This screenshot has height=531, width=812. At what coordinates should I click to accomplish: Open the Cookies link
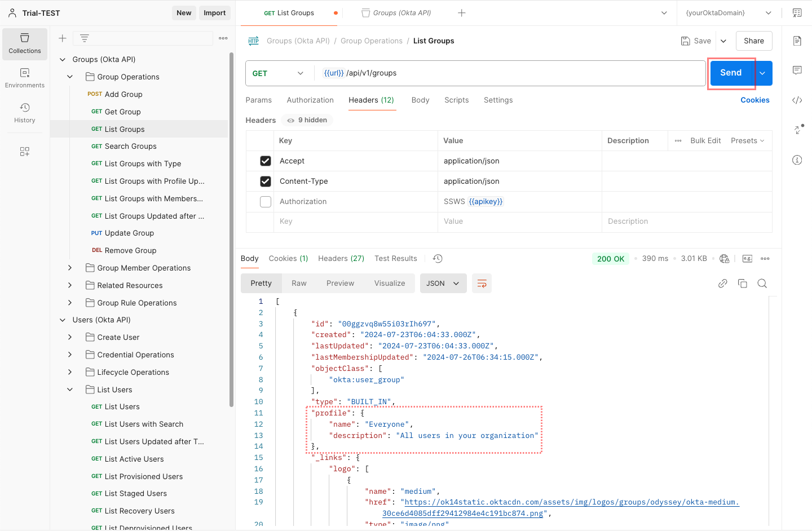tap(754, 100)
